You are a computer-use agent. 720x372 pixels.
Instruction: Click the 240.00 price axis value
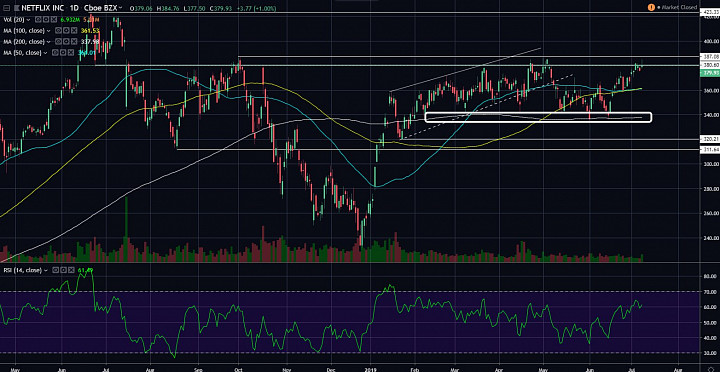[710, 238]
